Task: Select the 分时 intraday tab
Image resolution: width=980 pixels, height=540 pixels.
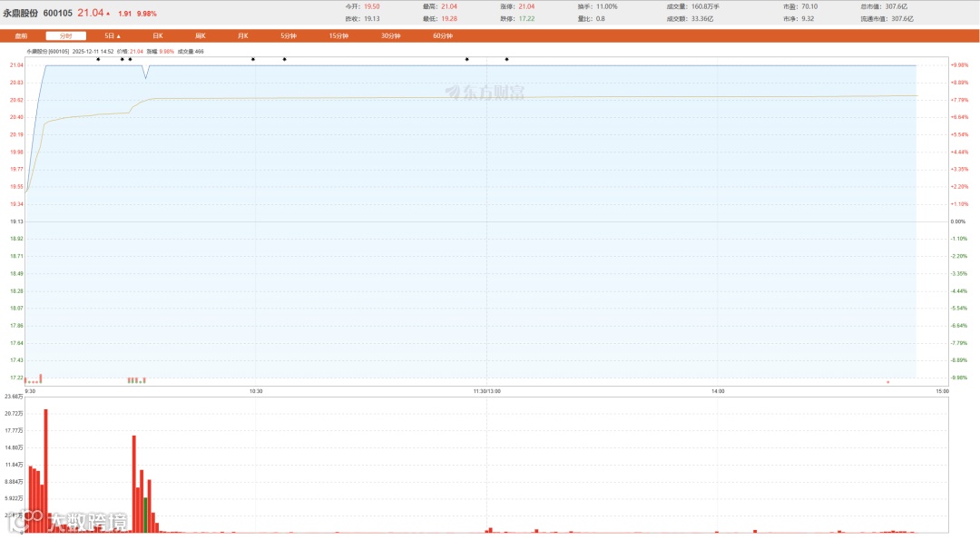Action: (x=65, y=35)
